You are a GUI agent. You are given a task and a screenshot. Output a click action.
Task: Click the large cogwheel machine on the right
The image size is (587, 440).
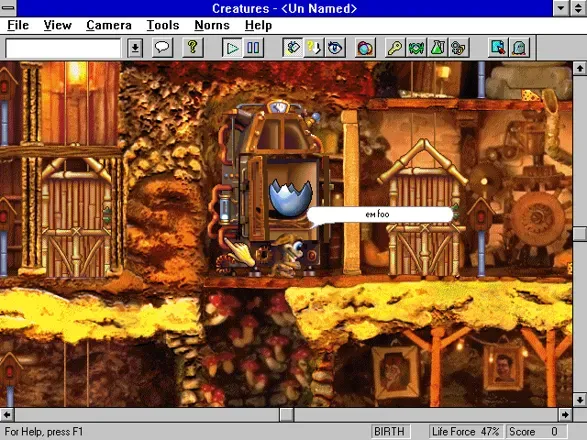click(x=538, y=219)
